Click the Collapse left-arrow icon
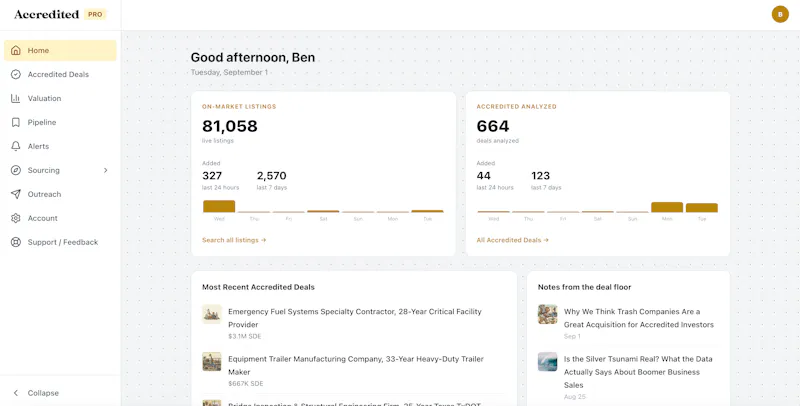800x406 pixels. pyautogui.click(x=16, y=393)
